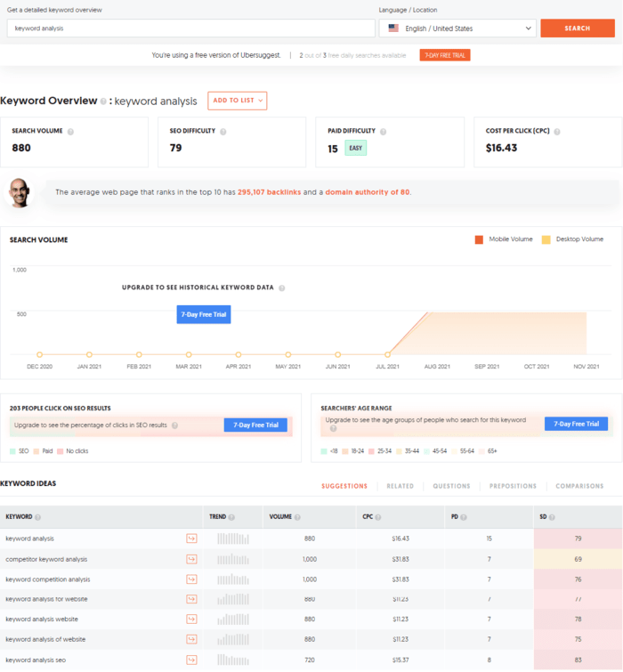Open search details for 'keyword analysis' row icon

click(x=191, y=538)
